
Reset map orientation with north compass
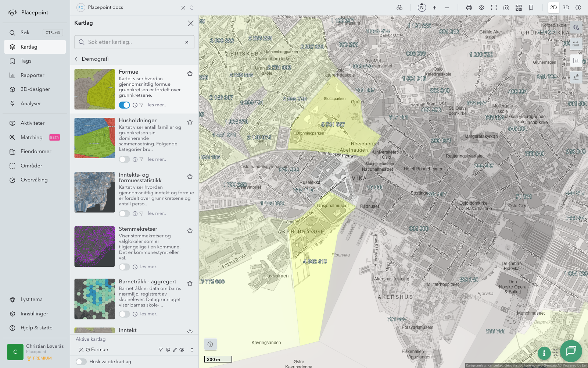pyautogui.click(x=422, y=7)
